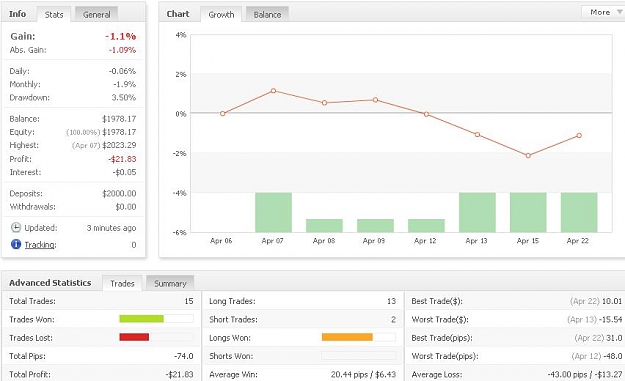The image size is (625, 381).
Task: Click the '3 minutes ago' updated text
Action: pos(111,228)
